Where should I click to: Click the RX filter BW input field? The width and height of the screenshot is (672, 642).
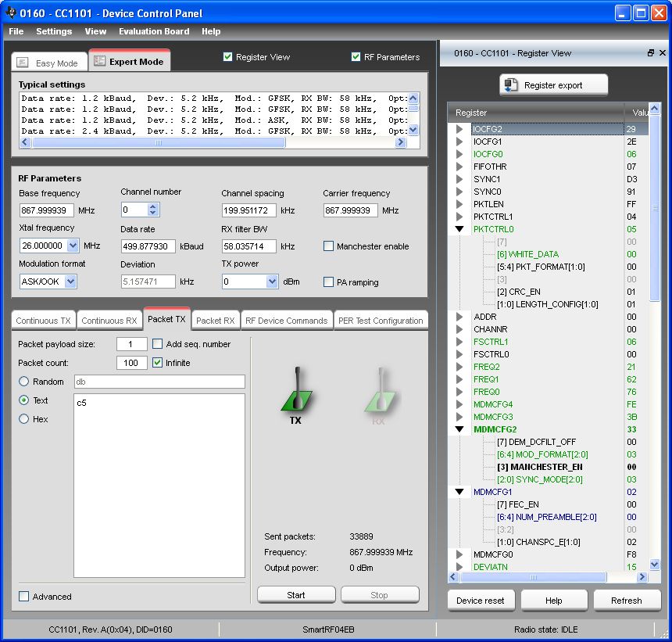pos(249,246)
